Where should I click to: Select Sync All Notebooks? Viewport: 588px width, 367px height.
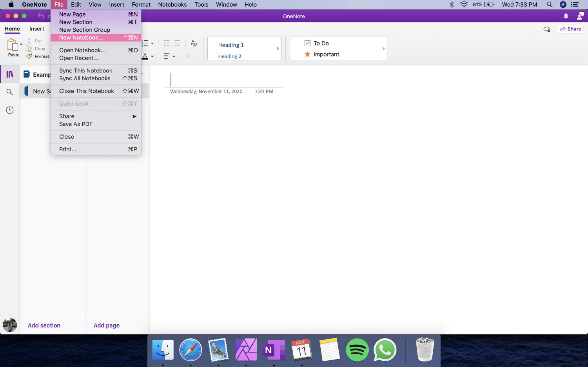(x=96, y=78)
